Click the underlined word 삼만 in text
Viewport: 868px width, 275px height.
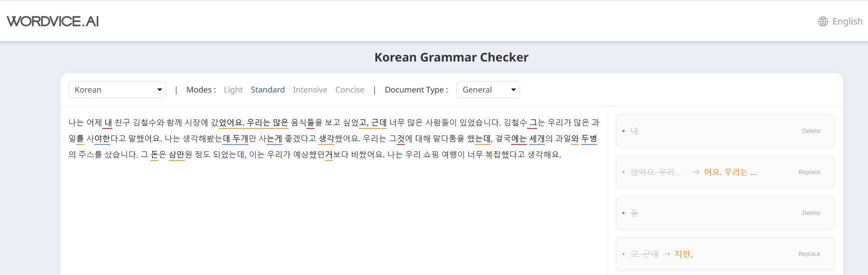tap(176, 155)
